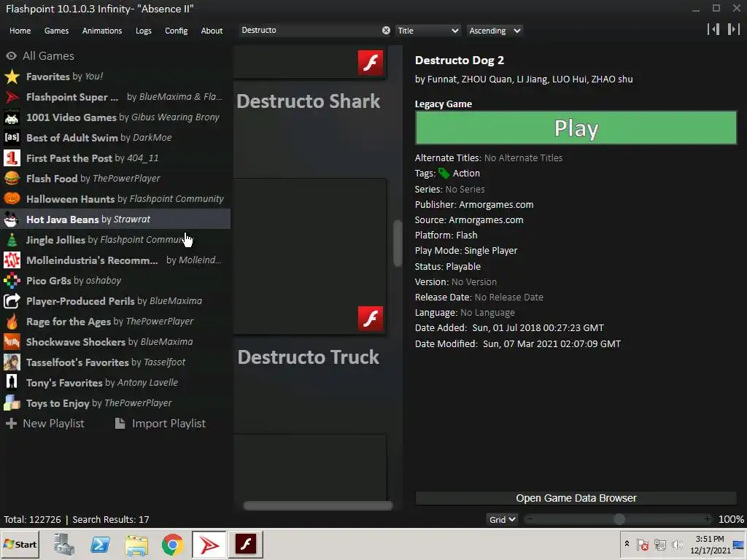Image resolution: width=747 pixels, height=560 pixels.
Task: Clear the search field with the X icon
Action: click(x=386, y=31)
